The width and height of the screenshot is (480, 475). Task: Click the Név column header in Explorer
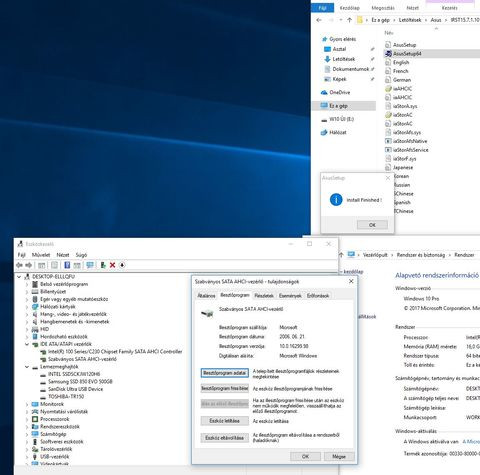click(x=389, y=33)
